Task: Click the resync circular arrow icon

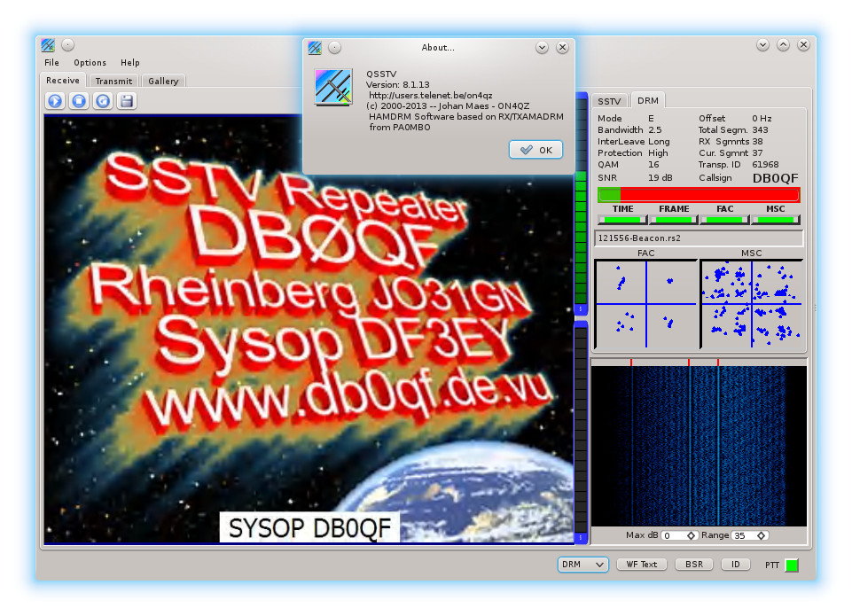Action: [x=103, y=101]
